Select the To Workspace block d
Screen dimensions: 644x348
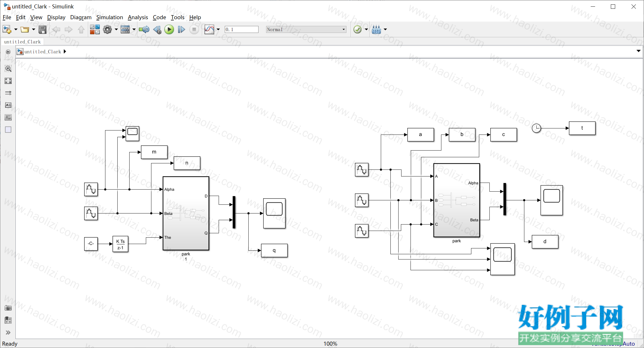[545, 242]
